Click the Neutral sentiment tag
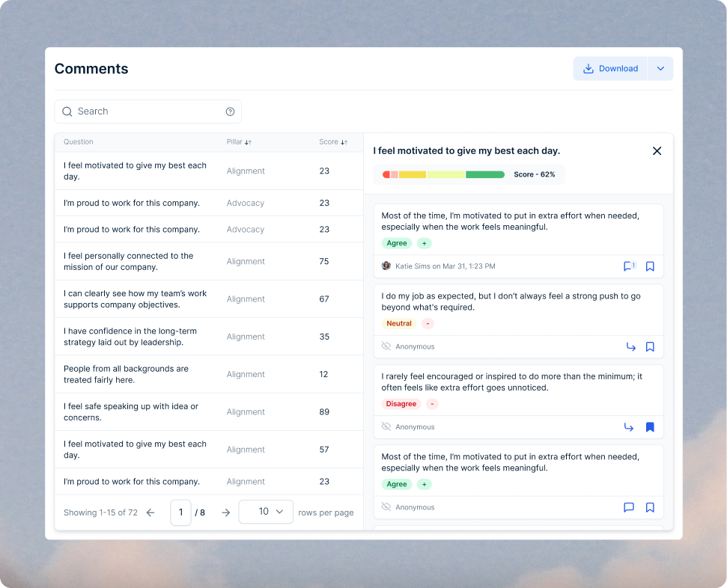 [399, 323]
